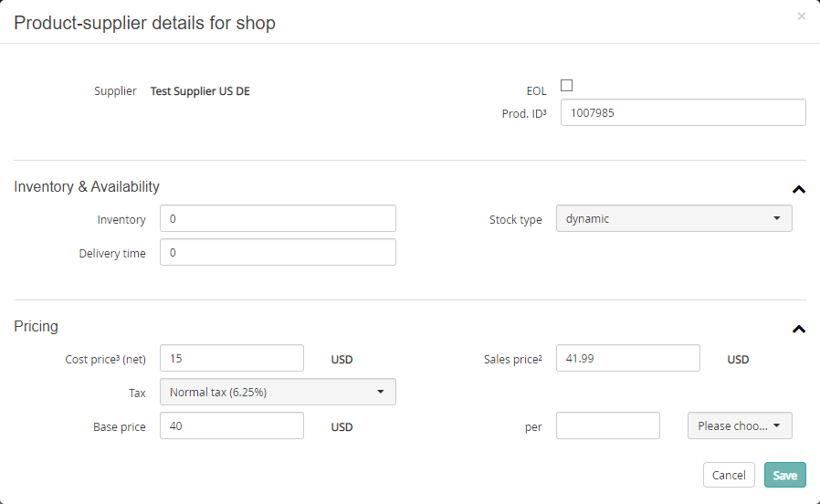Click the Sales price field
This screenshot has height=504, width=820.
[x=628, y=358]
